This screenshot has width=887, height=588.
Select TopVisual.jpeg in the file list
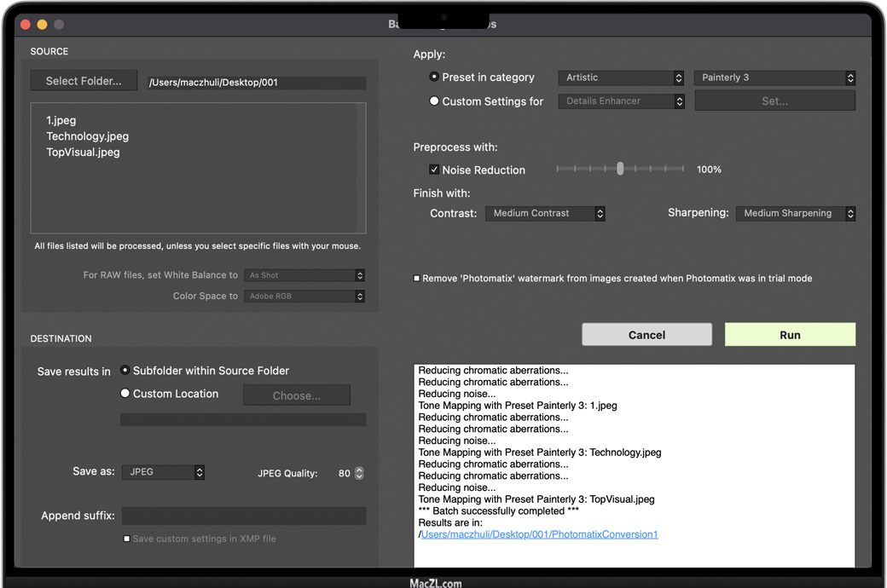pyautogui.click(x=83, y=153)
